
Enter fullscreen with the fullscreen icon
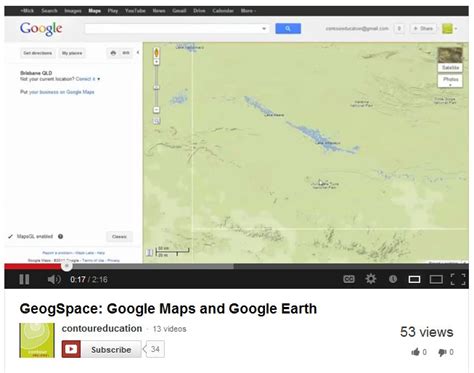pyautogui.click(x=458, y=279)
